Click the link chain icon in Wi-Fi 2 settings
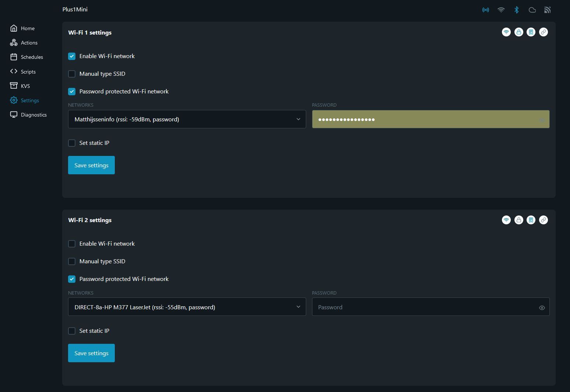Image resolution: width=570 pixels, height=392 pixels. [543, 220]
